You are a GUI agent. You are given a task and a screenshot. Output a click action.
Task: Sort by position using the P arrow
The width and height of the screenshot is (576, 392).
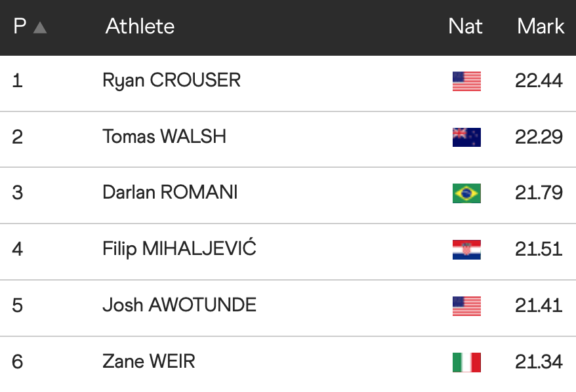click(39, 28)
